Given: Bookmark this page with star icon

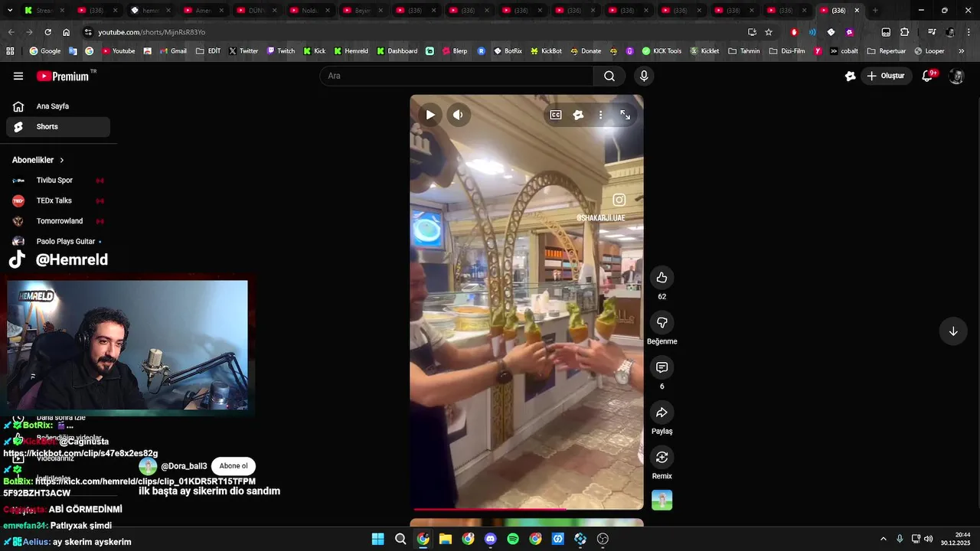Looking at the screenshot, I should point(769,32).
